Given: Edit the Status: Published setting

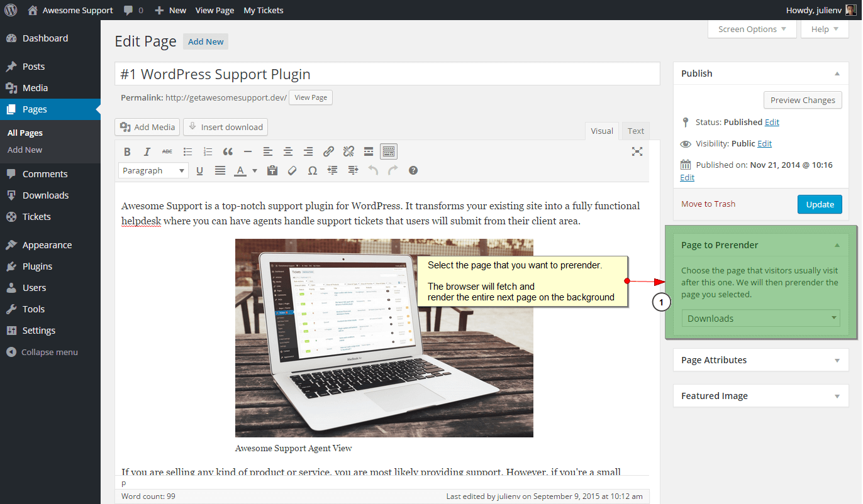Looking at the screenshot, I should click(772, 123).
